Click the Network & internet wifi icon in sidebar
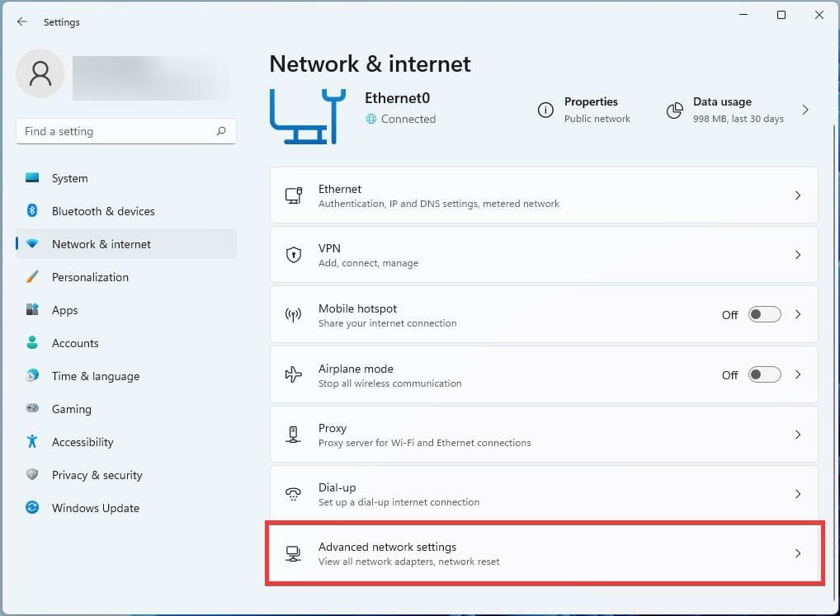The image size is (840, 616). point(32,244)
